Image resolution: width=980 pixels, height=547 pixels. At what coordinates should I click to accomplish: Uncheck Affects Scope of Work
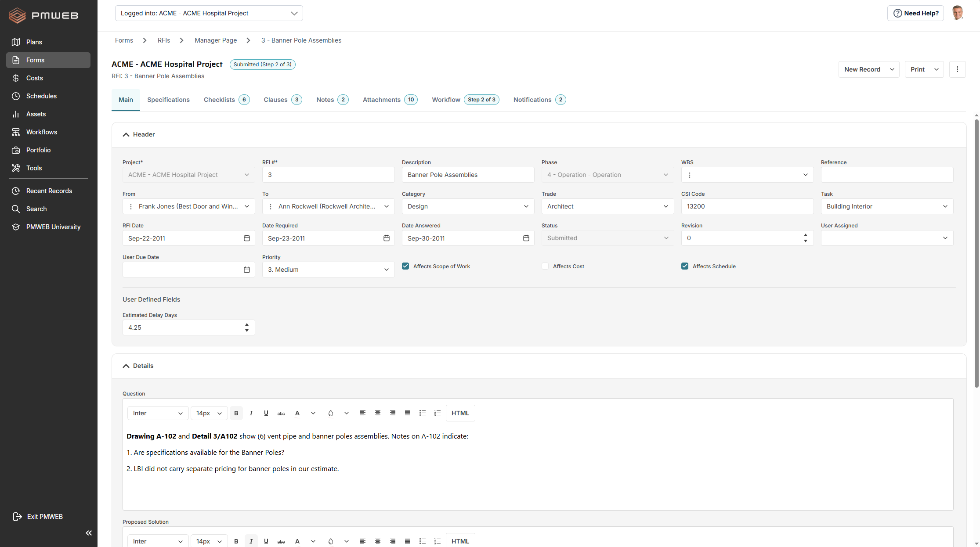pos(405,266)
